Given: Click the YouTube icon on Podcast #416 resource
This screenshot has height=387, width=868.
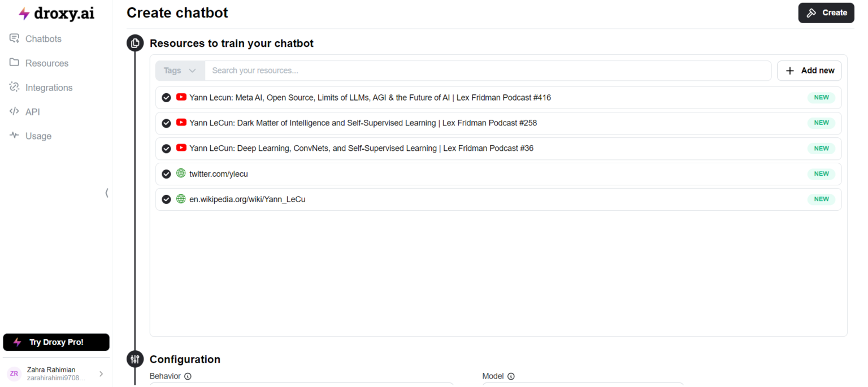Looking at the screenshot, I should point(181,97).
